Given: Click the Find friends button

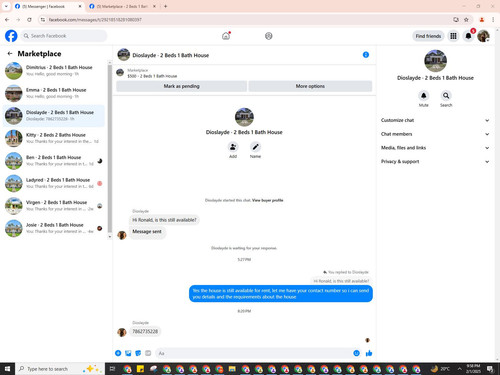Looking at the screenshot, I should 428,36.
